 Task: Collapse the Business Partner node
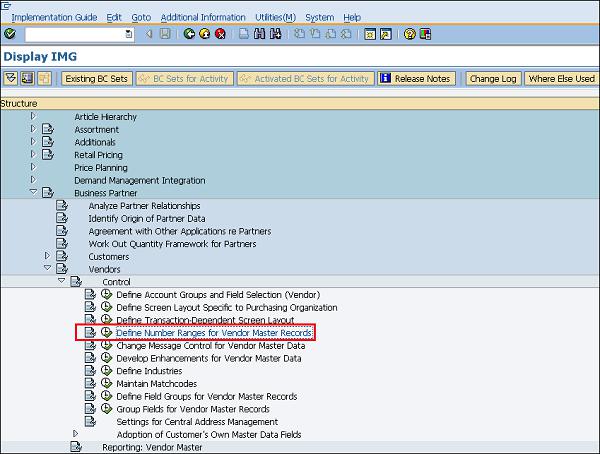[33, 192]
